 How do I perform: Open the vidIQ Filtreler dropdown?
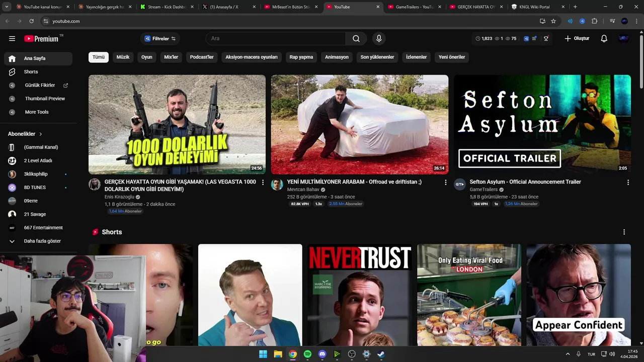tap(160, 39)
